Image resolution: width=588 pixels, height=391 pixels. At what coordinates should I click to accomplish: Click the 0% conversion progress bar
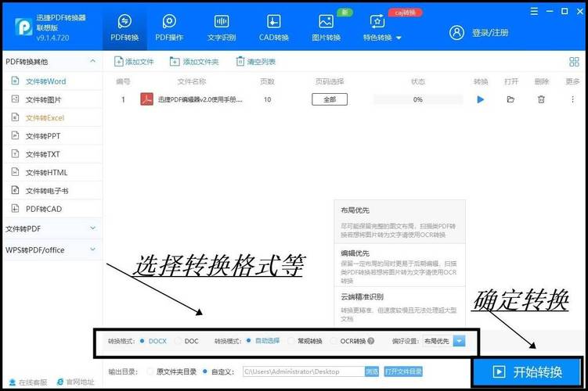(x=417, y=99)
